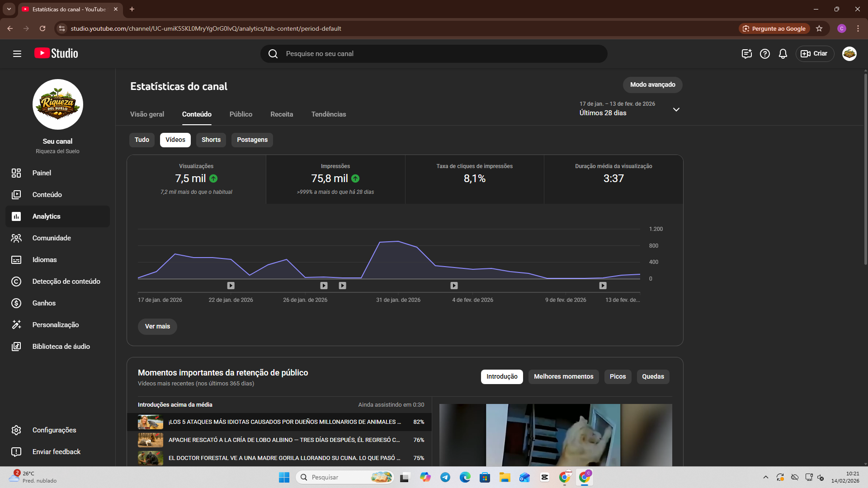This screenshot has width=868, height=488.
Task: Click the notifications bell icon
Action: tap(783, 54)
